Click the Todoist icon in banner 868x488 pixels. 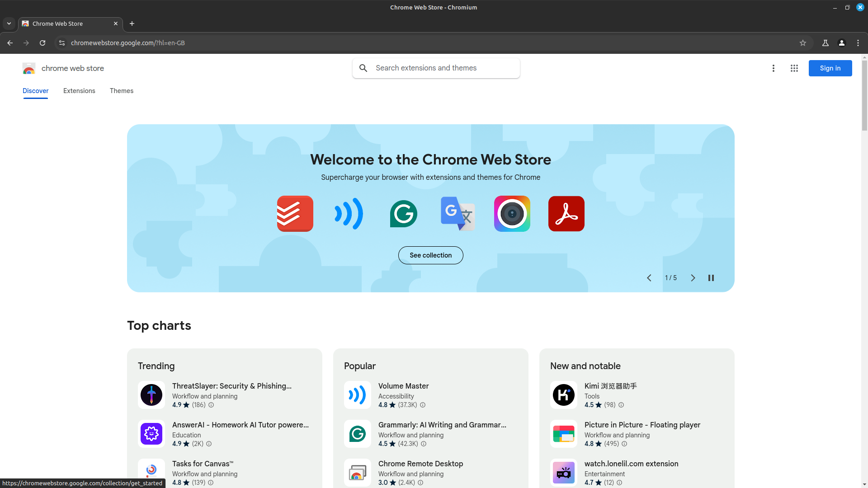(295, 214)
